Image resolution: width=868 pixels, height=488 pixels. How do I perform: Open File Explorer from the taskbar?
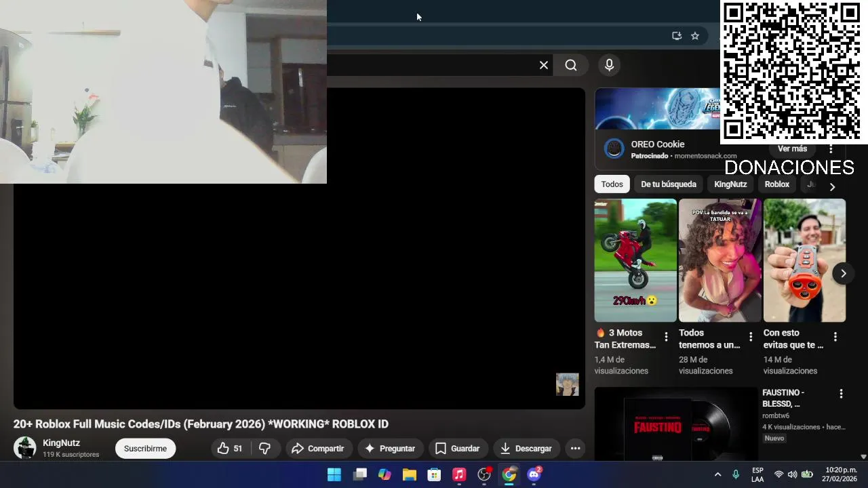(x=410, y=474)
